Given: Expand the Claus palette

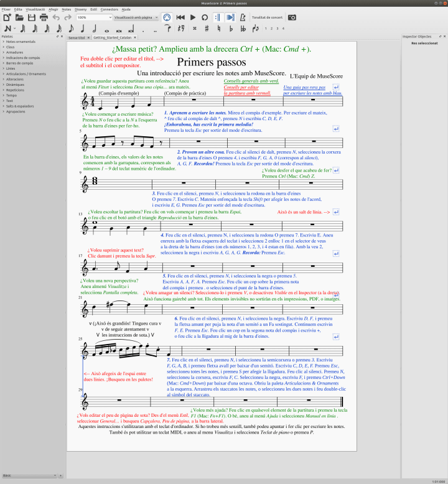Looking at the screenshot, I should point(10,47).
